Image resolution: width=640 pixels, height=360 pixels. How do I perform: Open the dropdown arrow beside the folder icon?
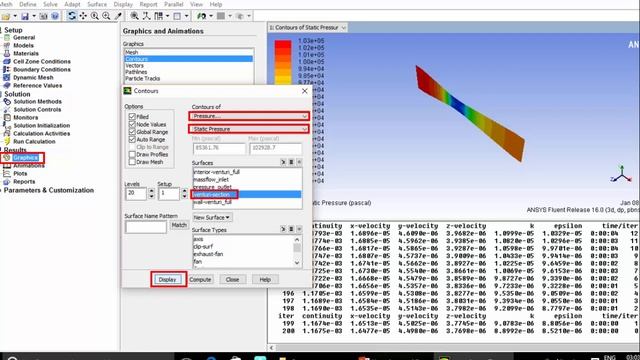click(15, 16)
